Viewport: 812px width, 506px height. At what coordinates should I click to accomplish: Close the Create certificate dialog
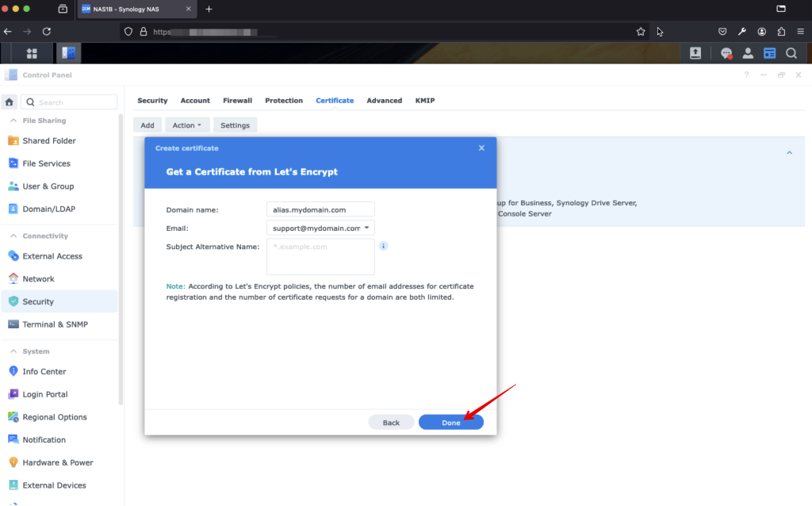click(x=481, y=148)
